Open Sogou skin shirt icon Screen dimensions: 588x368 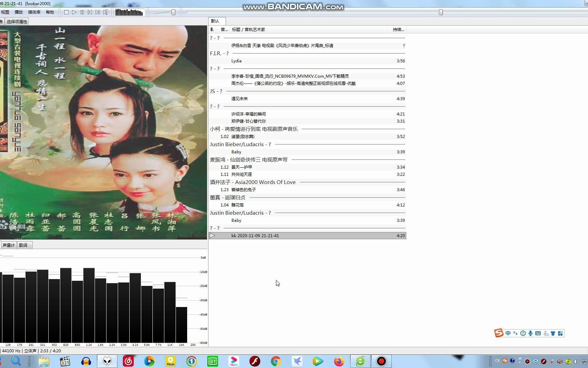553,333
